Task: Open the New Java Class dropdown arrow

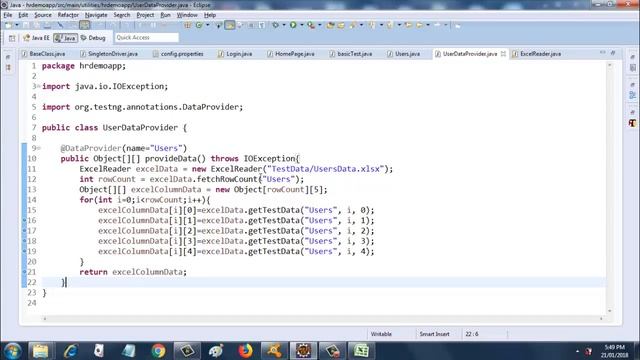Action: tap(207, 25)
